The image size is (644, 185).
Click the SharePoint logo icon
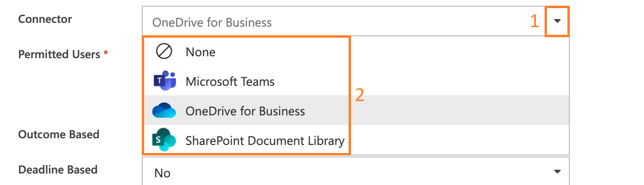[x=164, y=140]
